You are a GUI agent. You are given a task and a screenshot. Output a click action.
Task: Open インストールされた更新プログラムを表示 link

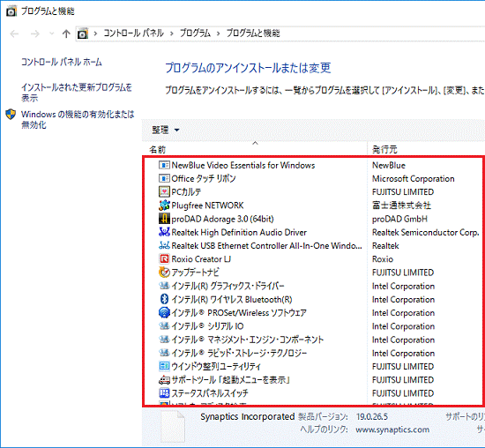coord(77,93)
